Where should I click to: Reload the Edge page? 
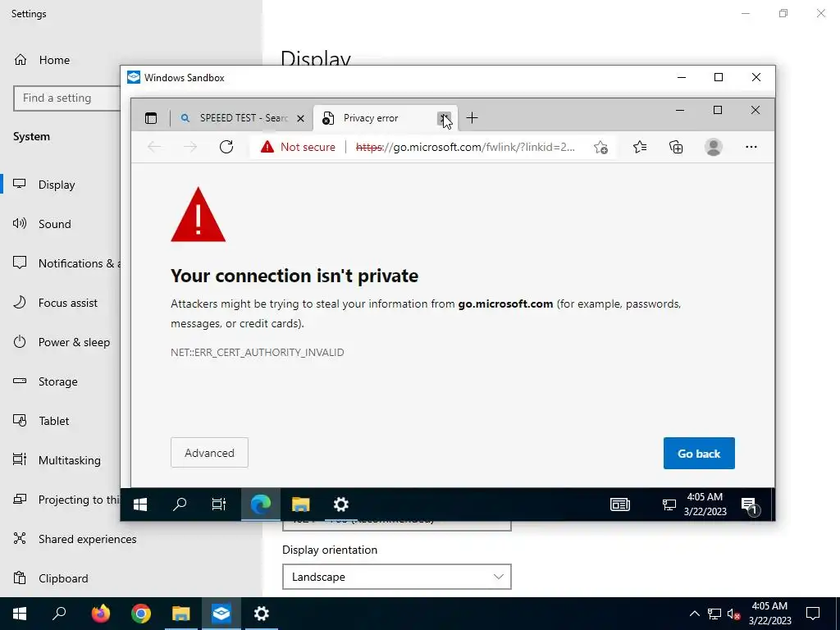tap(226, 147)
